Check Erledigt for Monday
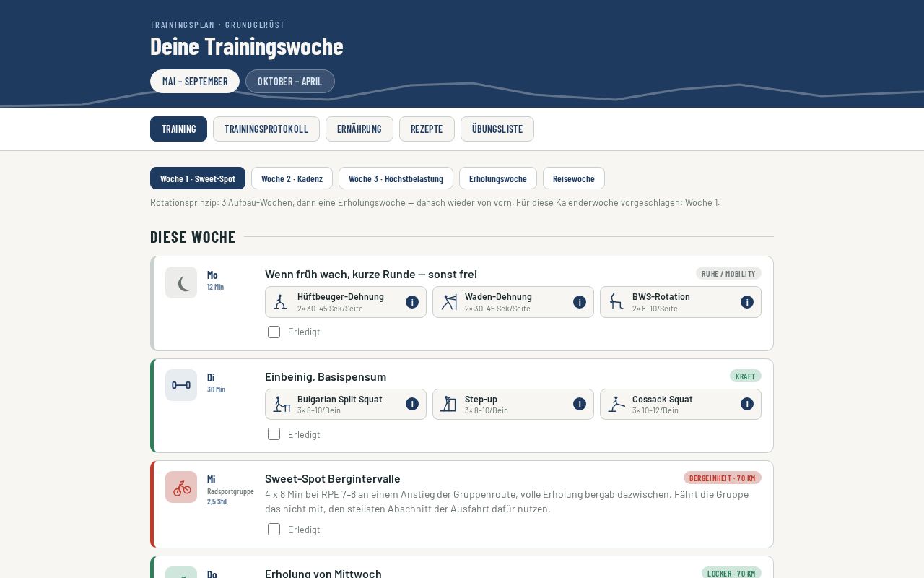924x578 pixels. coord(274,332)
